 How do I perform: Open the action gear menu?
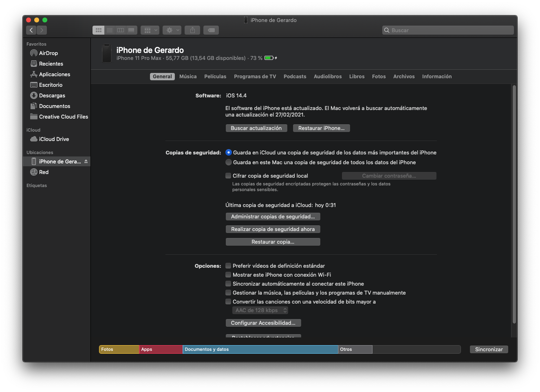(172, 30)
